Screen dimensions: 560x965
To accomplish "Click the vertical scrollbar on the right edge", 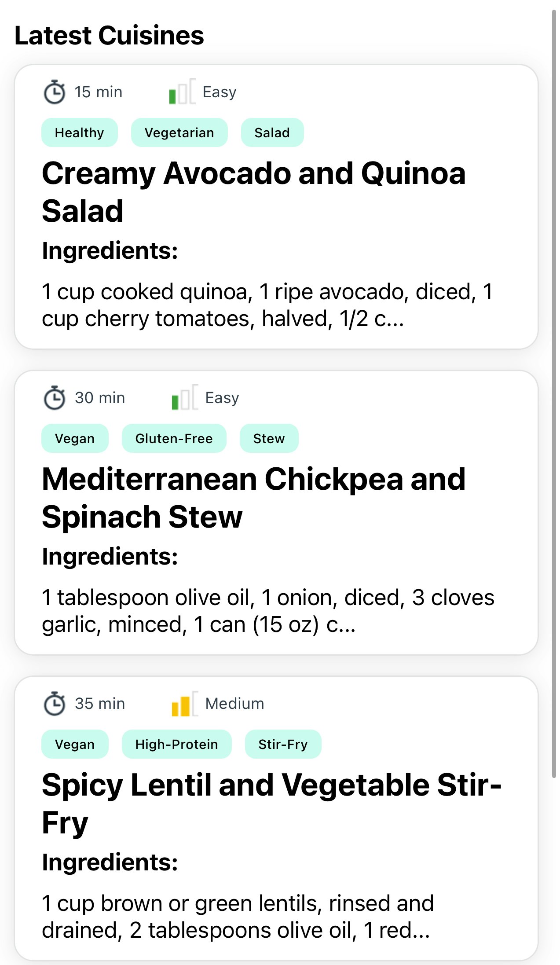I will coord(554,394).
